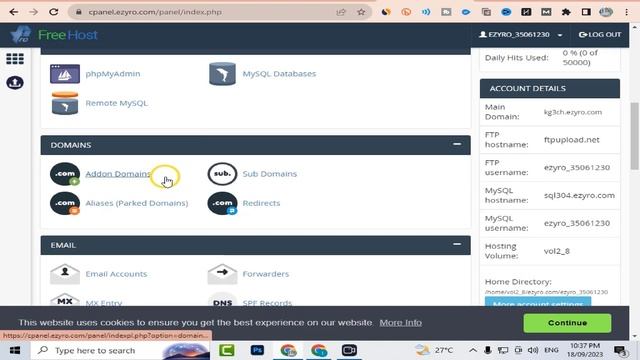Open the sidebar grid menu icon
Image resolution: width=640 pixels, height=360 pixels.
click(15, 59)
